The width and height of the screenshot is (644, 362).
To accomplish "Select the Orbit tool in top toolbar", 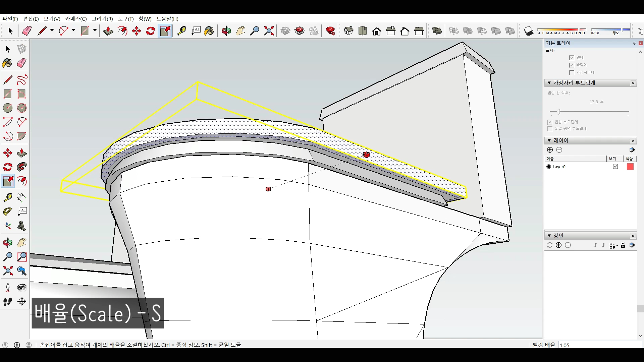I will (x=226, y=31).
